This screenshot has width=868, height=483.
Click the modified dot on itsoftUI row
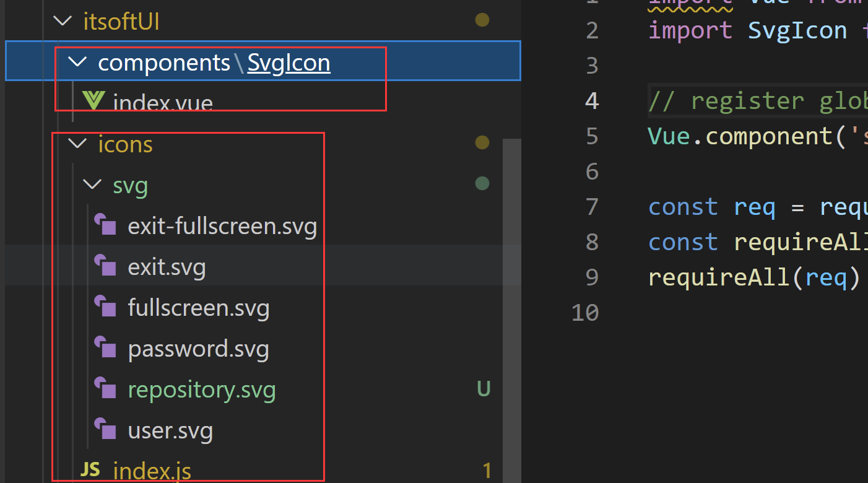pos(482,20)
